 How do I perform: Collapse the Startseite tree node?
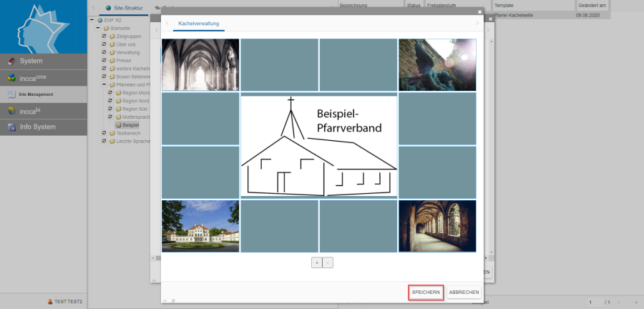(x=99, y=28)
